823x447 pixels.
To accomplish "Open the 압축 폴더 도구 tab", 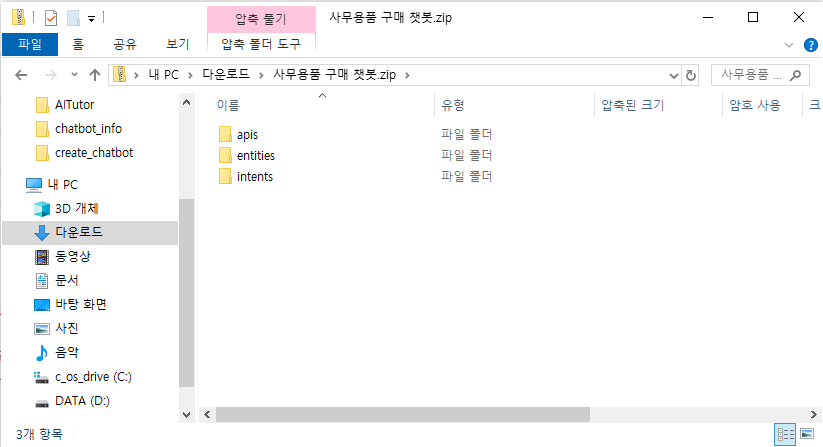I will pos(260,44).
